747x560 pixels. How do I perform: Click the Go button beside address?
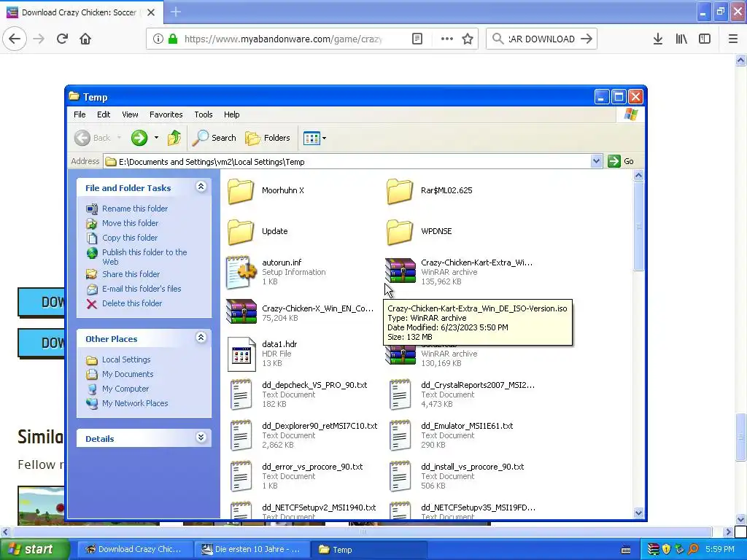(622, 161)
